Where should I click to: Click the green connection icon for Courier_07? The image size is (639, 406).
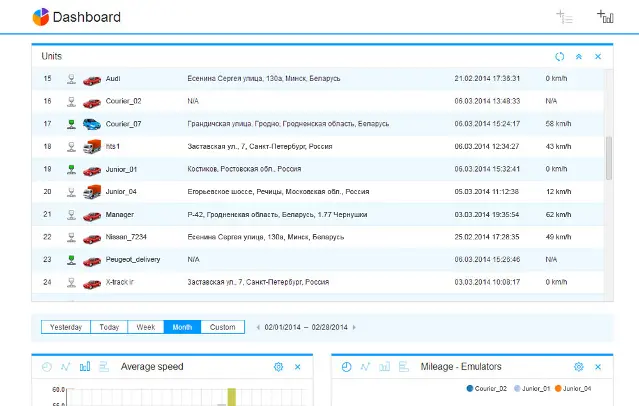(x=71, y=124)
